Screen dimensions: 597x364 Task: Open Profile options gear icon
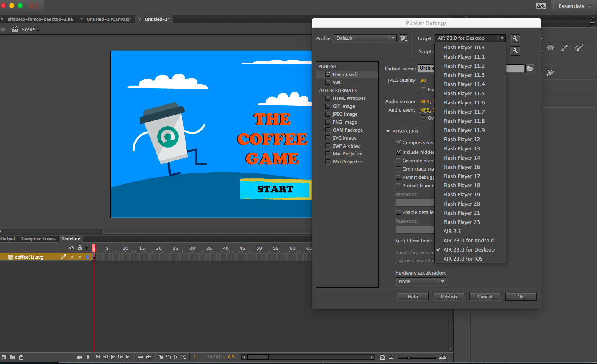[x=403, y=38]
